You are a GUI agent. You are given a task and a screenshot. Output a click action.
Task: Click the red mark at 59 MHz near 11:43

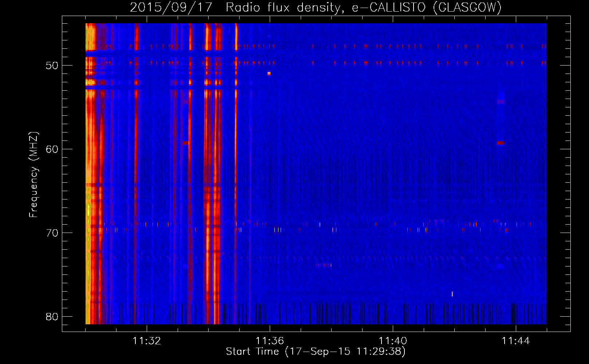(x=501, y=143)
